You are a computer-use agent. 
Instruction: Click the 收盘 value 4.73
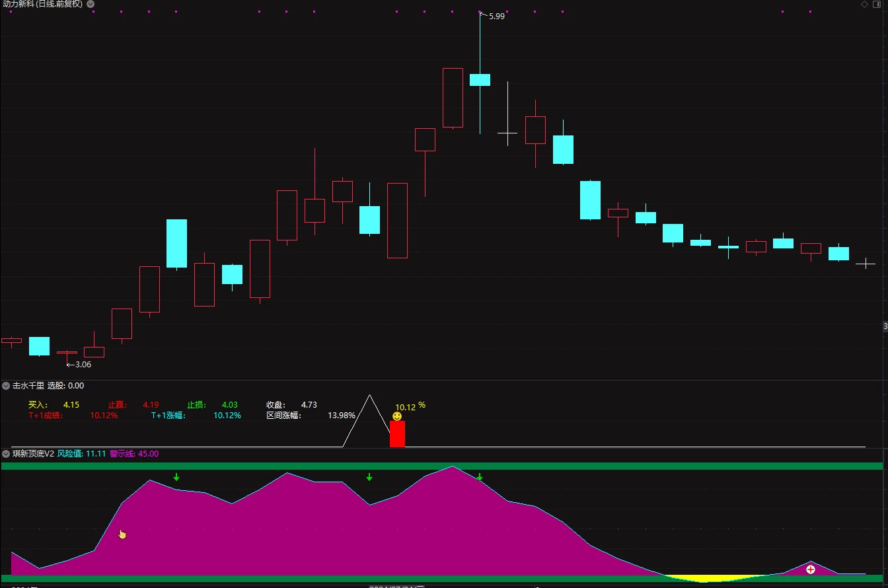tap(309, 404)
